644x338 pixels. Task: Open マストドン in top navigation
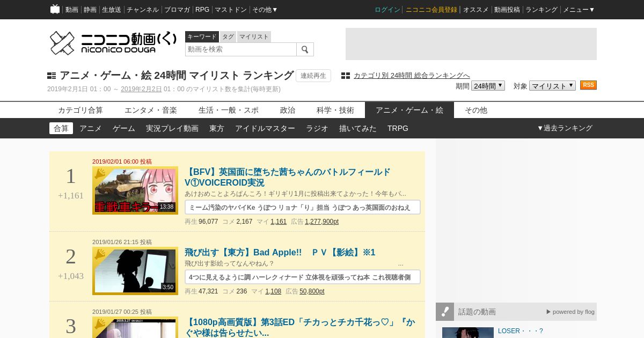(231, 10)
